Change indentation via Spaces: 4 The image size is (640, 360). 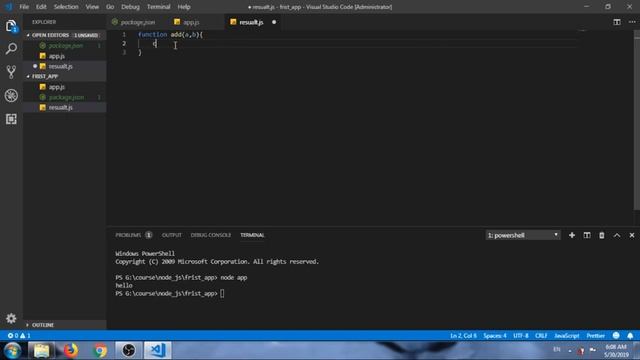[x=495, y=336]
